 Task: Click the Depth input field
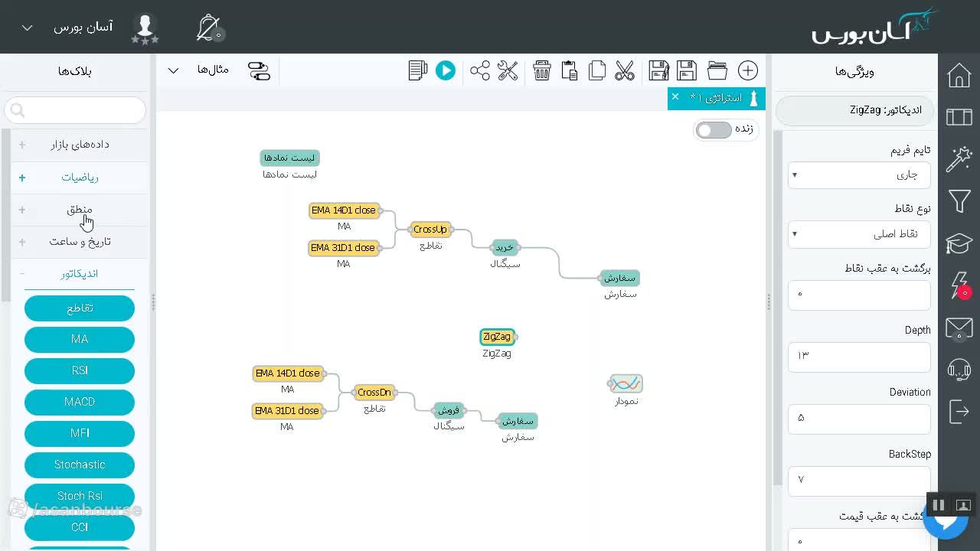[859, 357]
